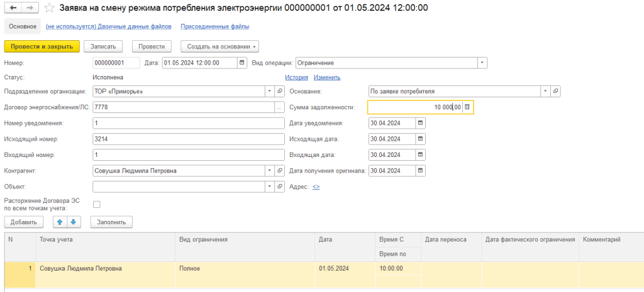Switch to the Основное tab
This screenshot has width=644, height=292.
coord(22,26)
